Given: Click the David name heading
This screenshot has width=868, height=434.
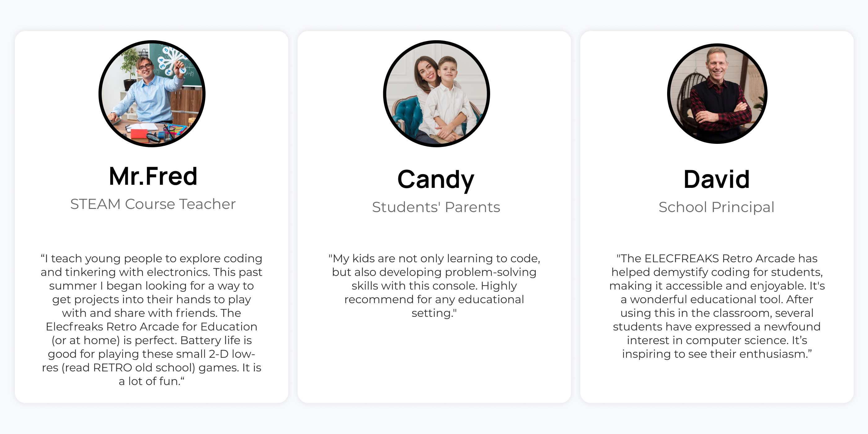Looking at the screenshot, I should (716, 179).
